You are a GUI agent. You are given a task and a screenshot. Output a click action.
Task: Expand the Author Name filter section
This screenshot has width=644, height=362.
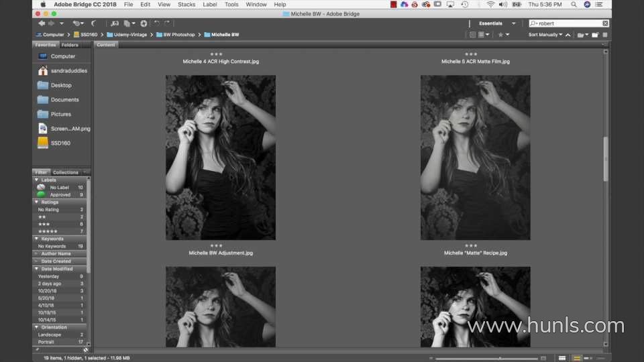pyautogui.click(x=55, y=254)
